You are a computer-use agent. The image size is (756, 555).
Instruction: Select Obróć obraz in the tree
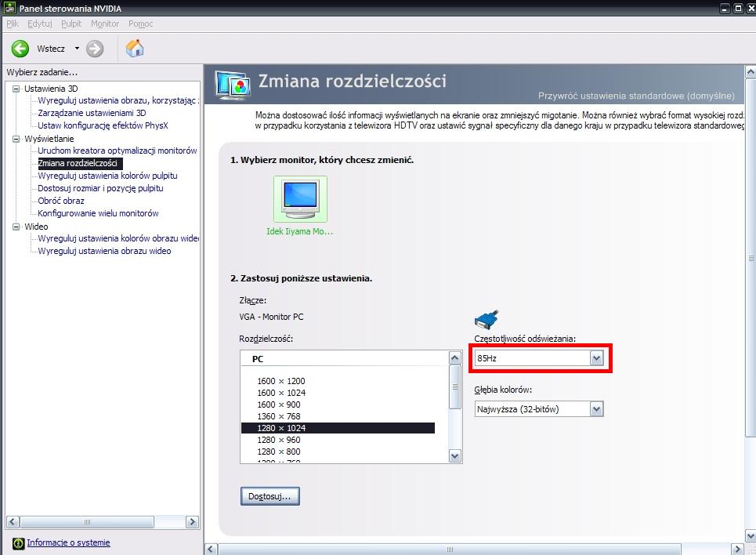click(x=61, y=201)
